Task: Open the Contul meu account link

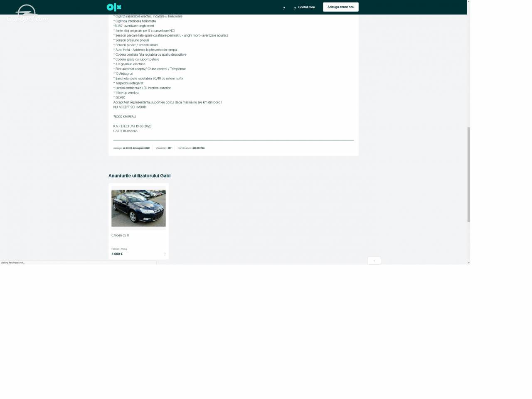Action: point(306,7)
